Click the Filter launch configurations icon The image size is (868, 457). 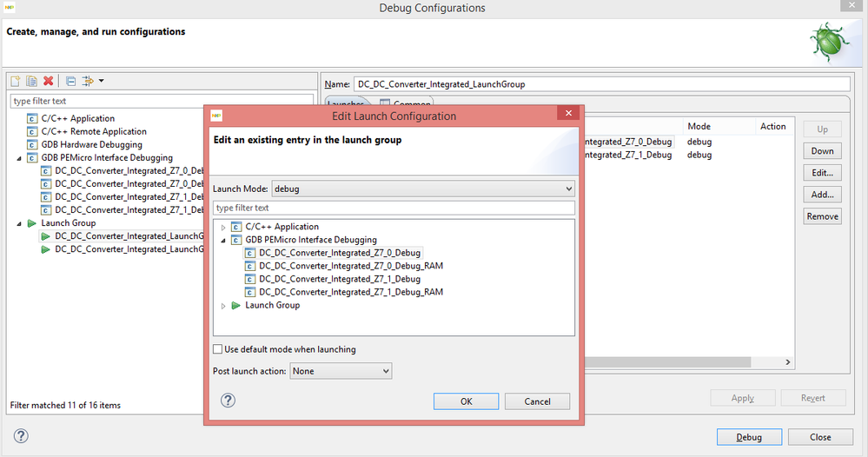(x=88, y=81)
